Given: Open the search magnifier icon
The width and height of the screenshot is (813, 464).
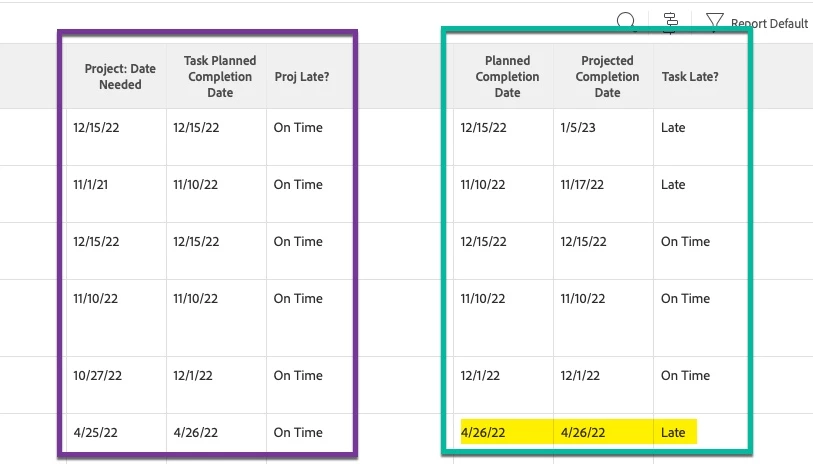Looking at the screenshot, I should [626, 22].
